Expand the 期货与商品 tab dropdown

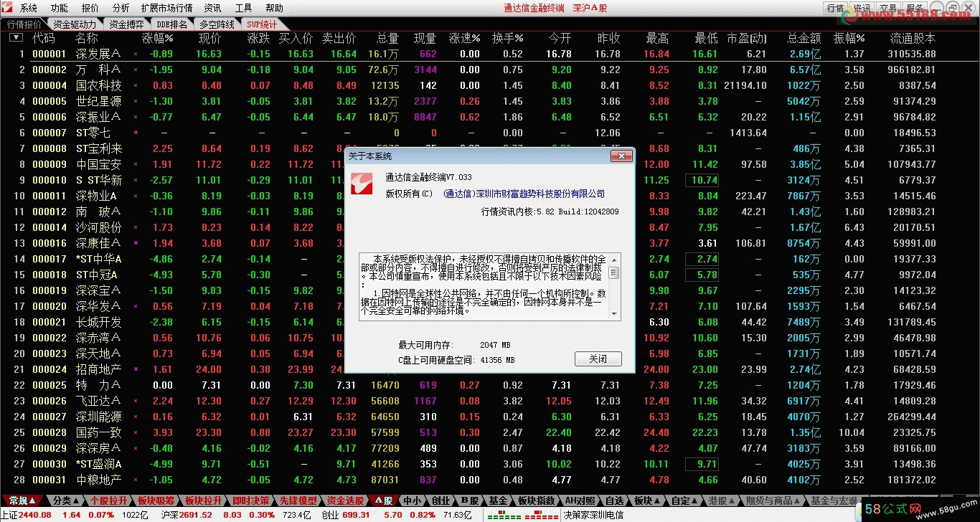coord(797,500)
